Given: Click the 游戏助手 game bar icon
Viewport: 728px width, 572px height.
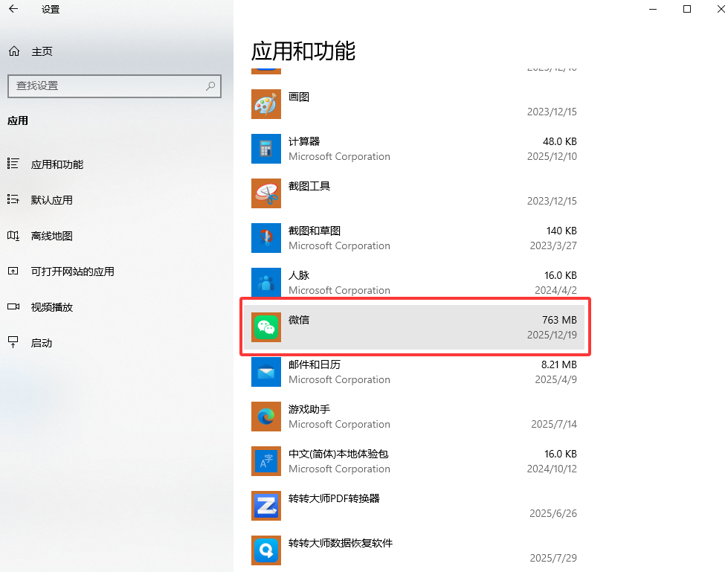Looking at the screenshot, I should click(x=265, y=417).
